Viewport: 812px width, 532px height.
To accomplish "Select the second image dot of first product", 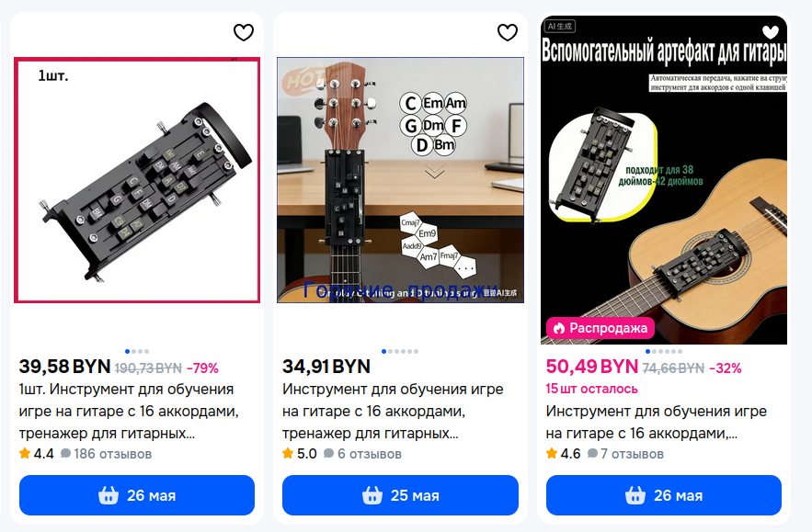I will tap(134, 351).
